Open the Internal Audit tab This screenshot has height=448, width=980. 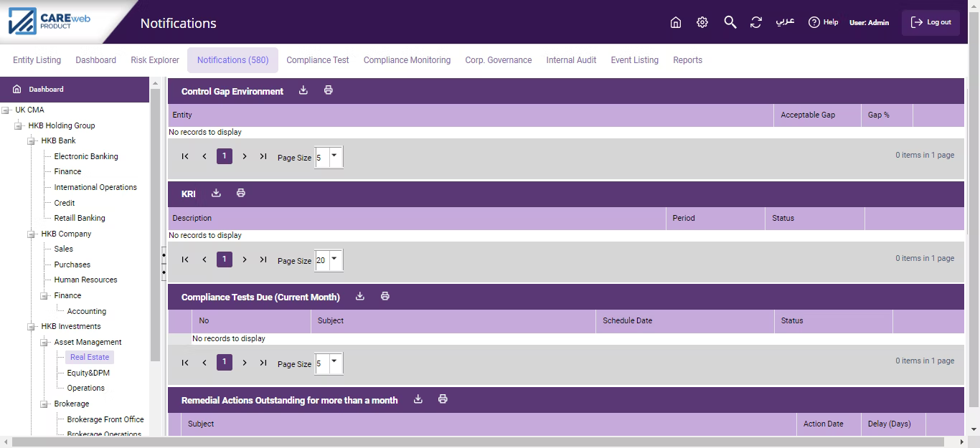[x=571, y=60]
